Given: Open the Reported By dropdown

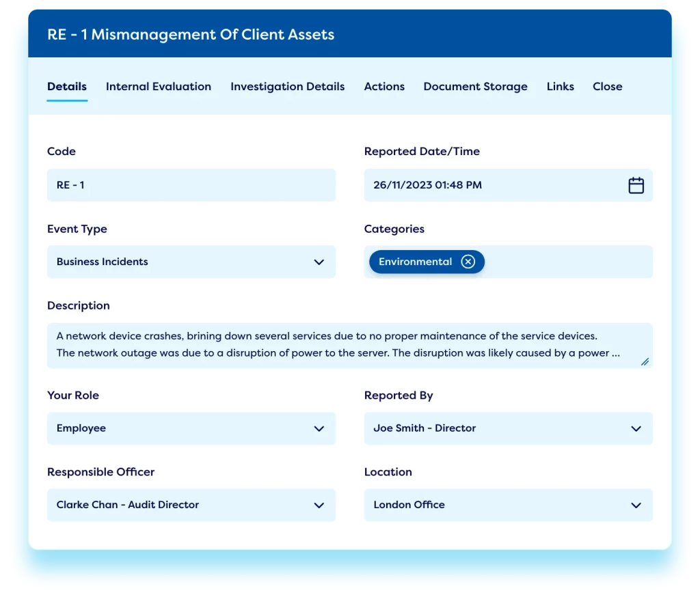Looking at the screenshot, I should [x=635, y=428].
